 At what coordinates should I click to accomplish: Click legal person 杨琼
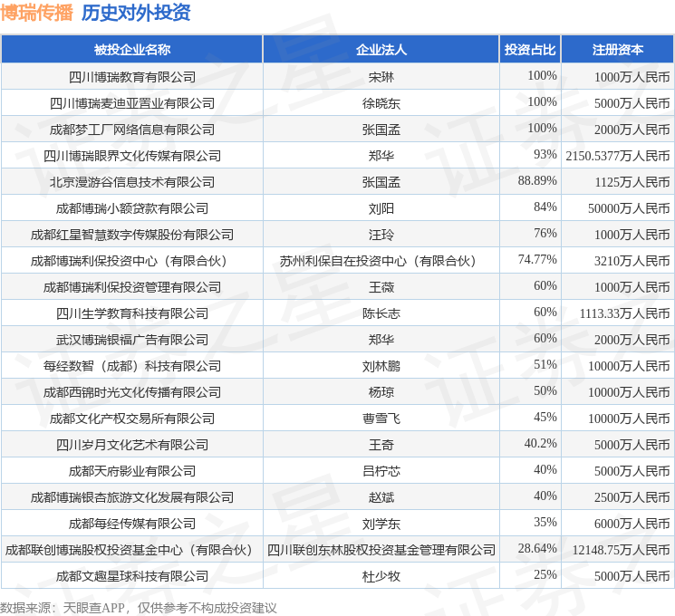click(x=381, y=392)
